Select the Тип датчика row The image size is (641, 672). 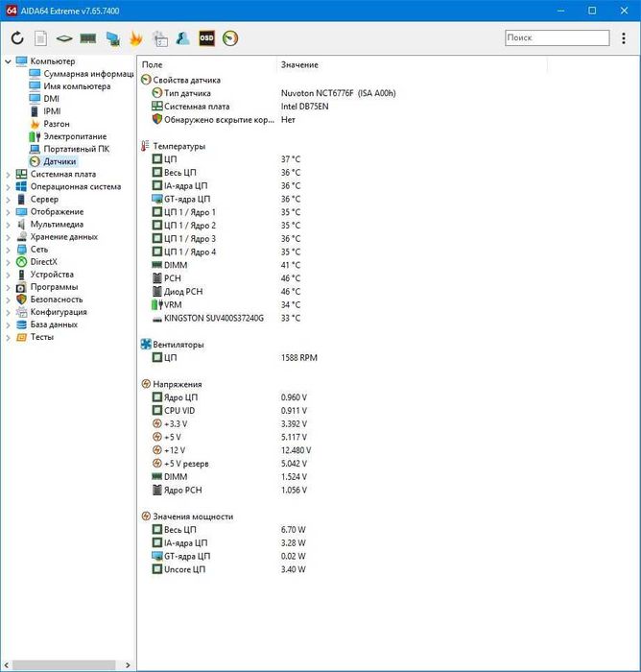[274, 93]
